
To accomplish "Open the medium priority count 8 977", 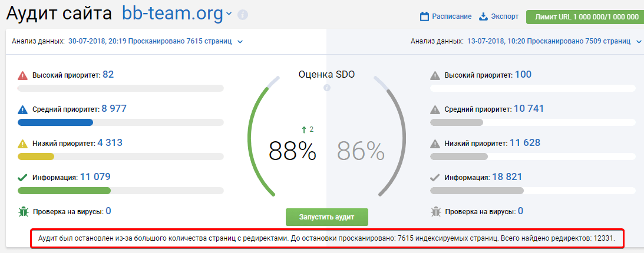I will pos(114,109).
